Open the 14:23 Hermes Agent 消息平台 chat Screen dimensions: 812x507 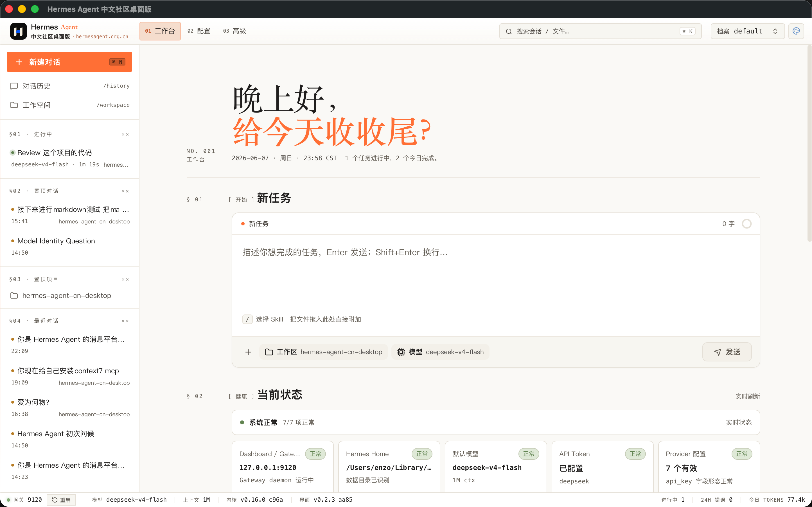point(69,471)
